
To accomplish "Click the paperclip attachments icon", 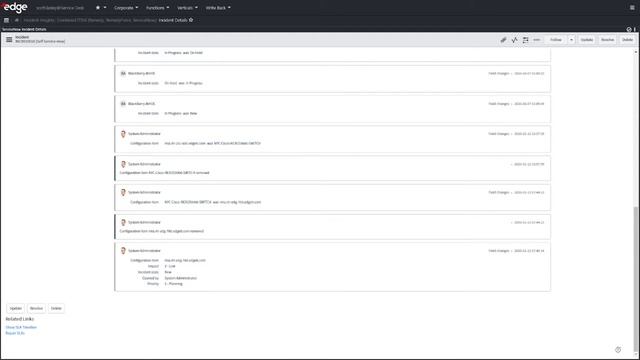I will pos(503,40).
